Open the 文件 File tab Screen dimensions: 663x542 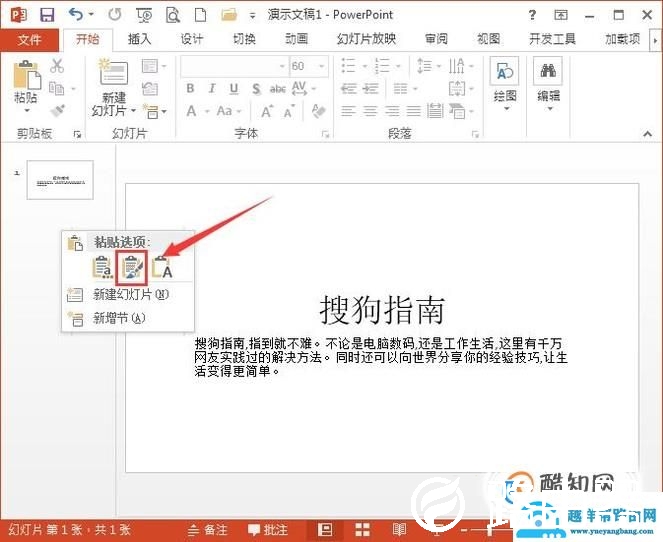click(30, 40)
